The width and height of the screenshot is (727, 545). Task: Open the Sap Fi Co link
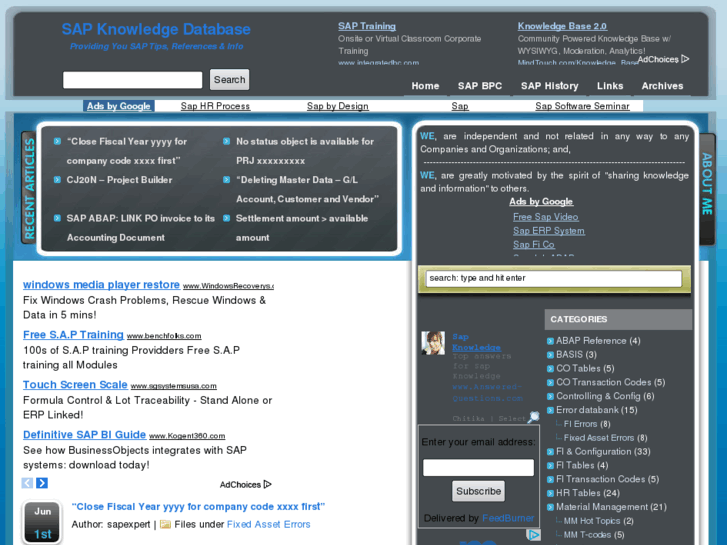pyautogui.click(x=534, y=244)
